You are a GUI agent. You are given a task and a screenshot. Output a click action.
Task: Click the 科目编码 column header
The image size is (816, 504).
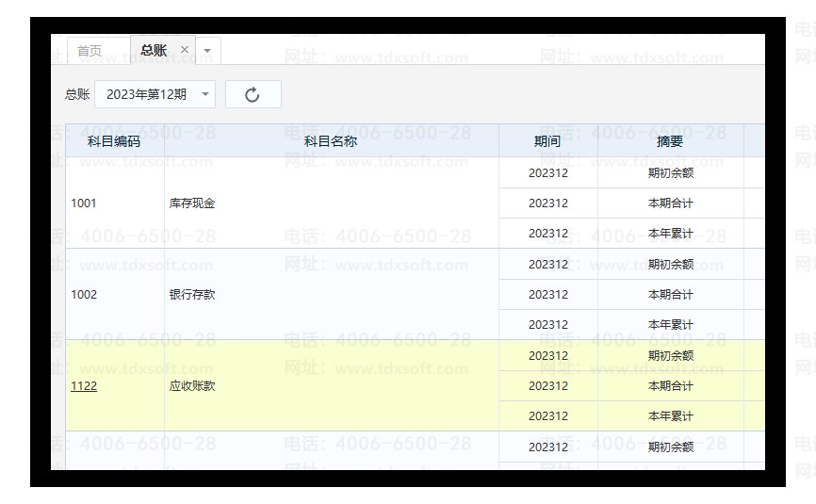[x=114, y=141]
